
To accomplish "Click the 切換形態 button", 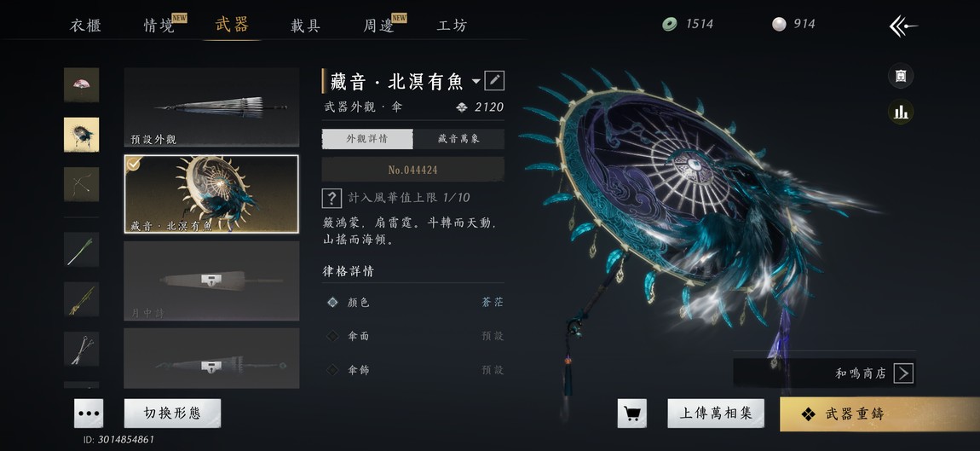I will click(172, 413).
